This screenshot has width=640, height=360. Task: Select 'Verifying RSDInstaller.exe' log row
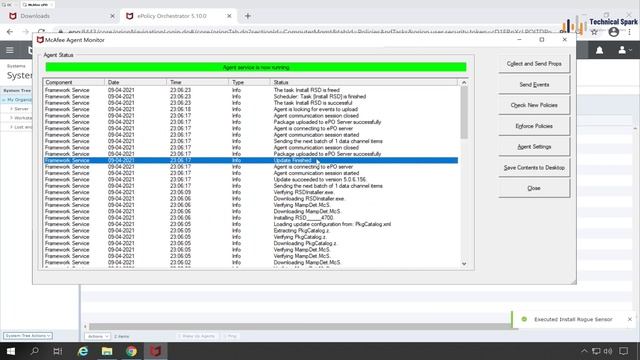pyautogui.click(x=251, y=192)
